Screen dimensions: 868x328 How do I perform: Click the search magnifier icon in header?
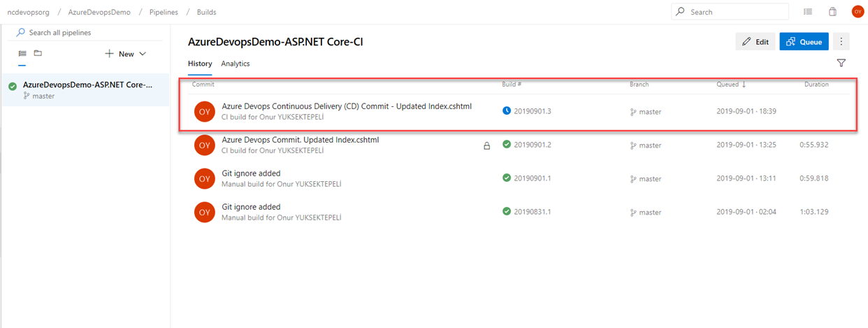coord(681,12)
